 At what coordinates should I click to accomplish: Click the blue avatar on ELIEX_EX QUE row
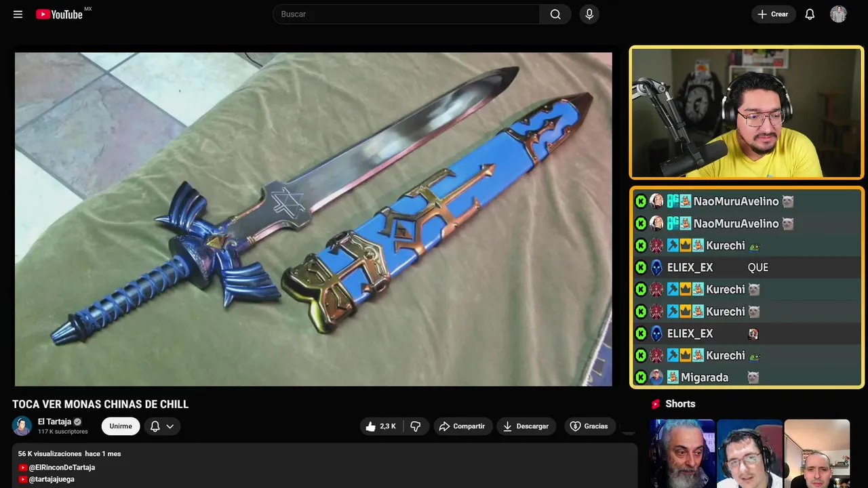pos(656,268)
